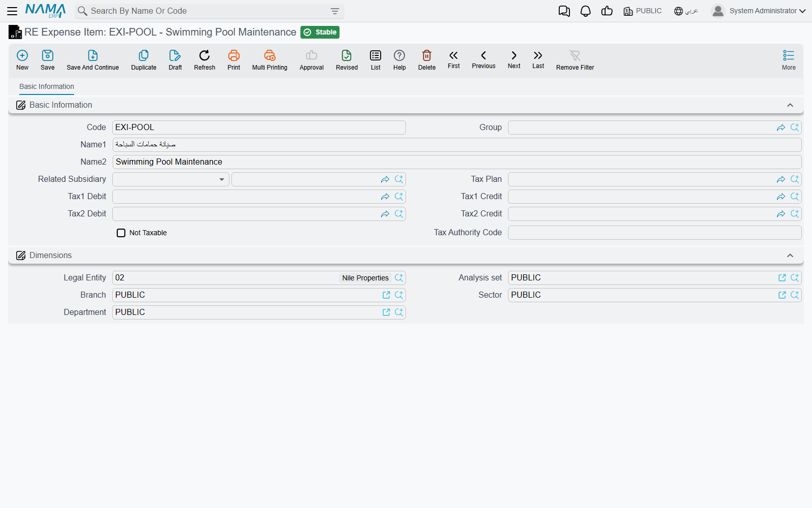Viewport: 812px width, 508px height.
Task: Toggle the Not Taxable checkbox
Action: 121,233
